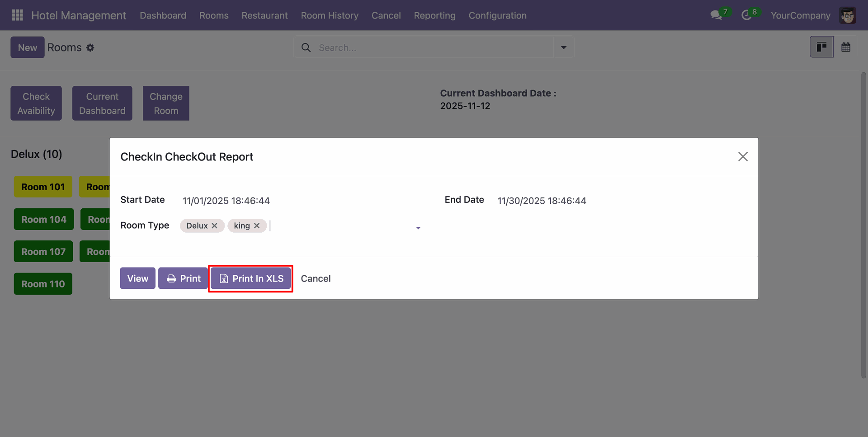Expand the Room Type dropdown arrow
Image resolution: width=868 pixels, height=437 pixels.
click(418, 228)
